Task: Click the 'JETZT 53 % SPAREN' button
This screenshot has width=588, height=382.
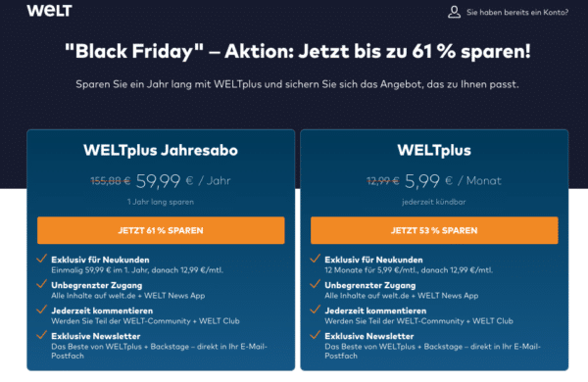Action: [x=434, y=230]
